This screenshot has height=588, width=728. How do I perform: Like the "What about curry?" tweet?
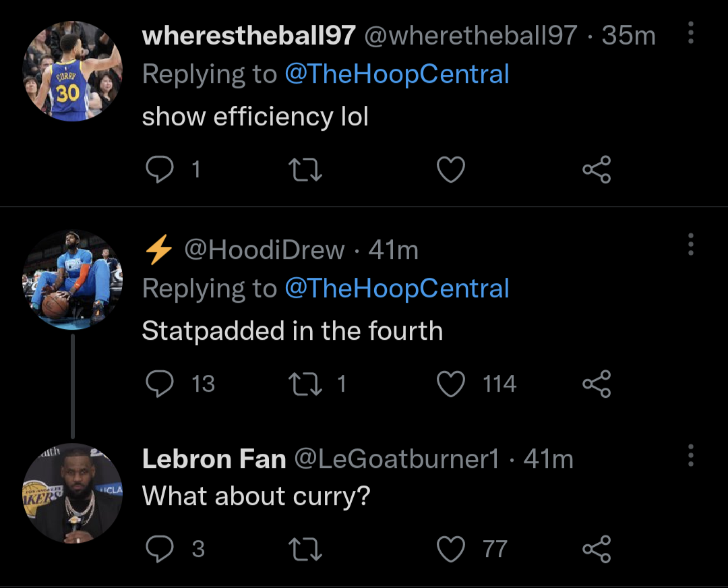[451, 549]
